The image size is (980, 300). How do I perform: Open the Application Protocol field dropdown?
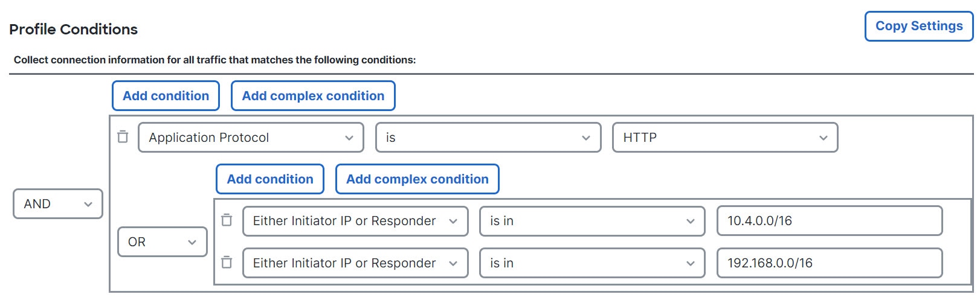coord(251,138)
